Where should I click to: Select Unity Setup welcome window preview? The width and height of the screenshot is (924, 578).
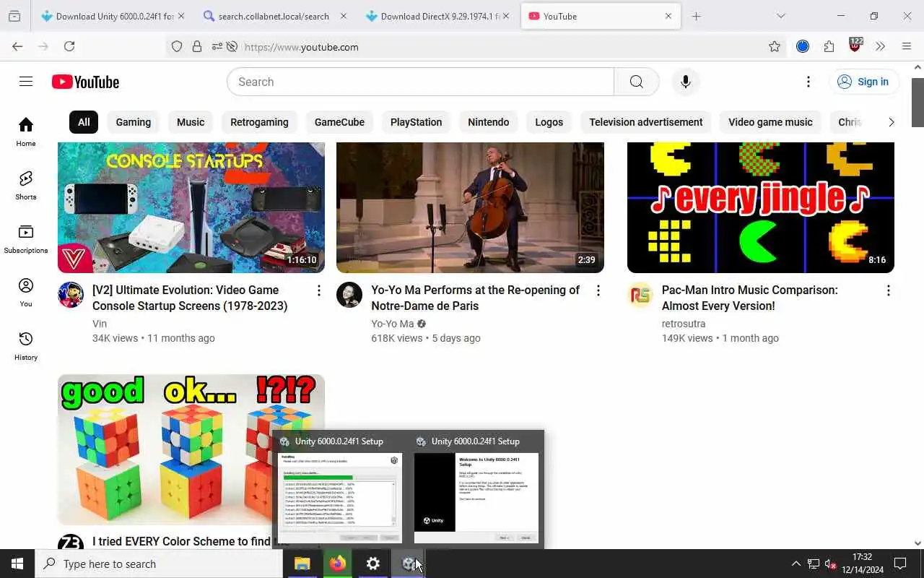click(x=476, y=490)
